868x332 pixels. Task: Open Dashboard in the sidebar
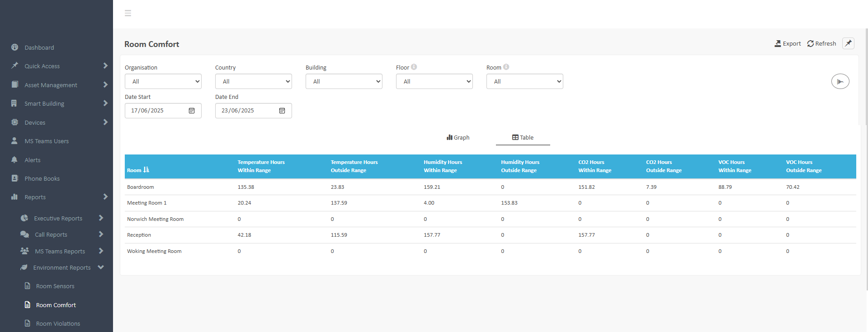pyautogui.click(x=39, y=47)
